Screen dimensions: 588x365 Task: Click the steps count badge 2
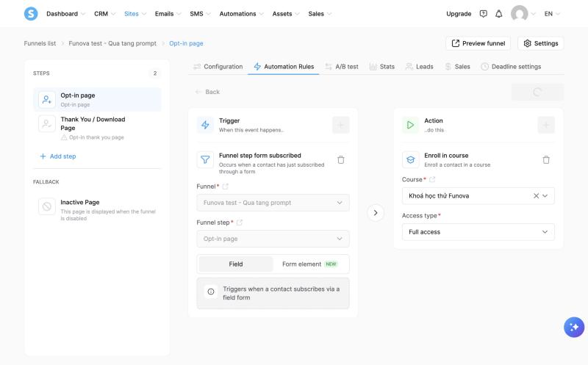(155, 73)
